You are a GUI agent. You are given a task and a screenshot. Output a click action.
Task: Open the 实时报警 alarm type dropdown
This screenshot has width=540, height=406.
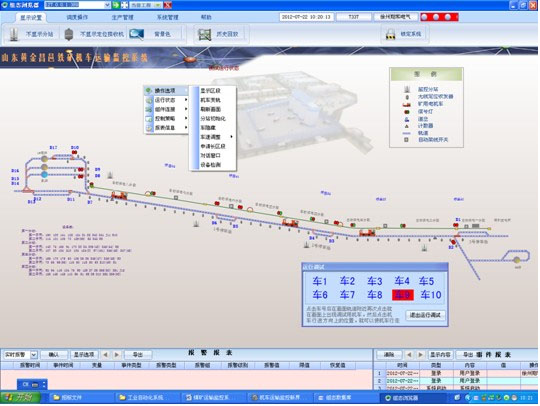tap(34, 354)
